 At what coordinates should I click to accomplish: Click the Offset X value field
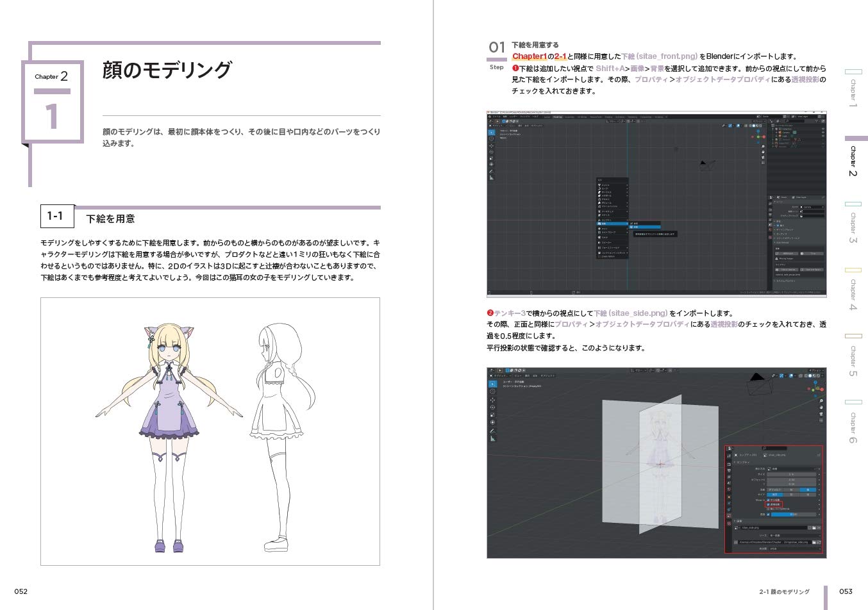(x=791, y=479)
